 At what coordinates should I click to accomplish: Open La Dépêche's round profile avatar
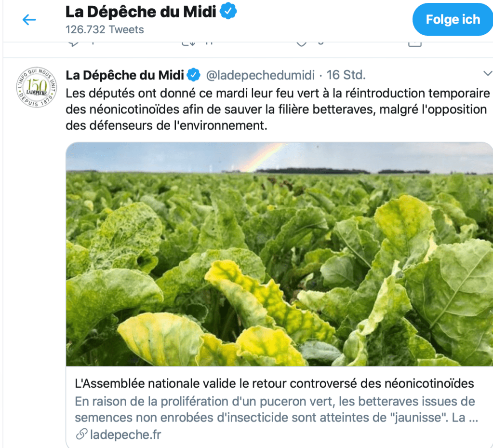pos(36,87)
